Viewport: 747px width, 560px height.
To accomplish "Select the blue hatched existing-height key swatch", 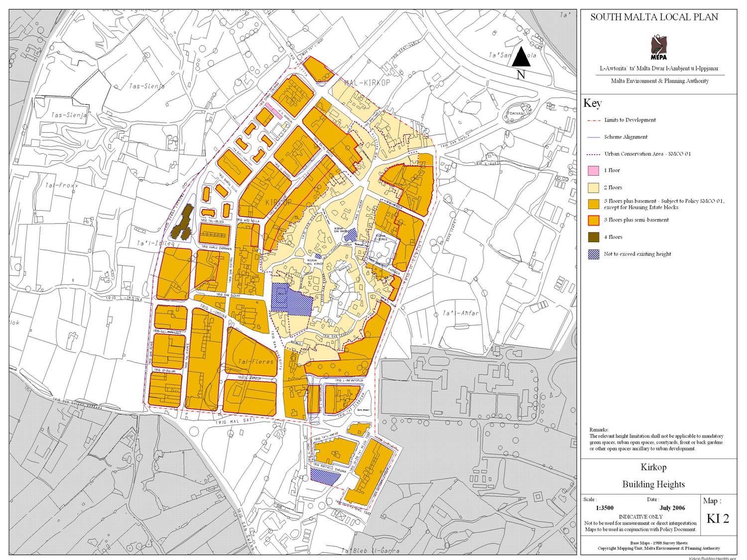I will pos(594,254).
